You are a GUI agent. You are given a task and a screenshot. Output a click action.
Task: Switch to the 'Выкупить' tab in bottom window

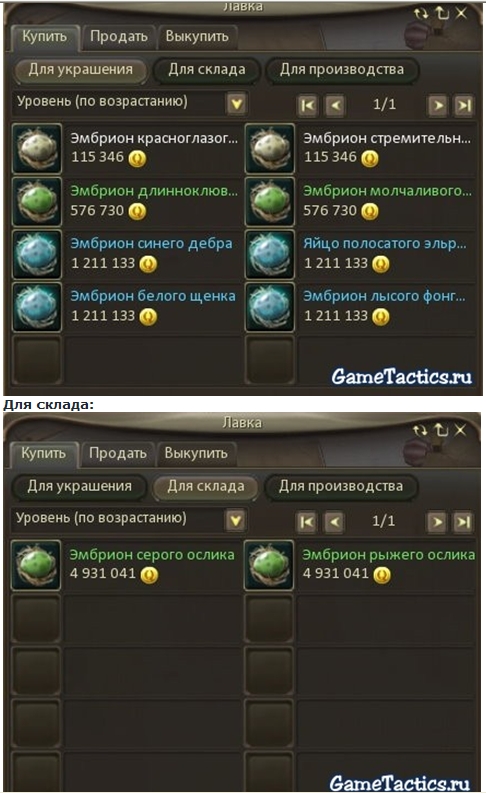click(x=196, y=453)
